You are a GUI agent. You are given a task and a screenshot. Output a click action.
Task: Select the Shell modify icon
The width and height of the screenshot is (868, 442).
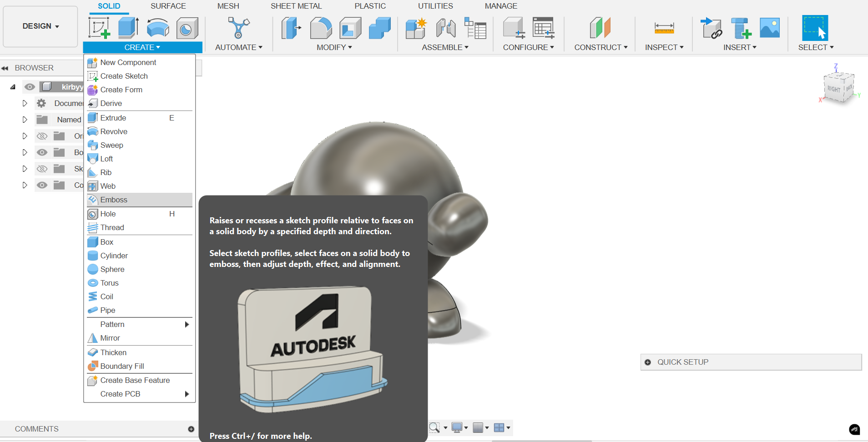tap(350, 28)
